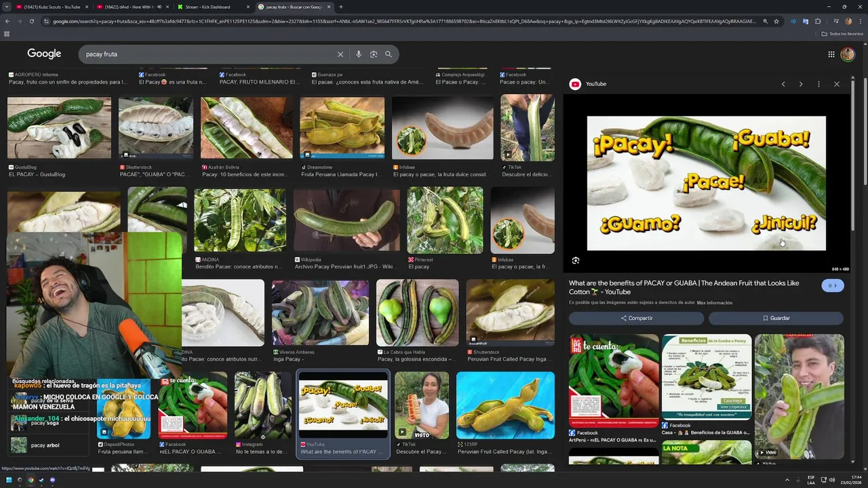Screen dimensions: 868x488
Task: Click the site info icon in address bar
Action: click(x=46, y=21)
